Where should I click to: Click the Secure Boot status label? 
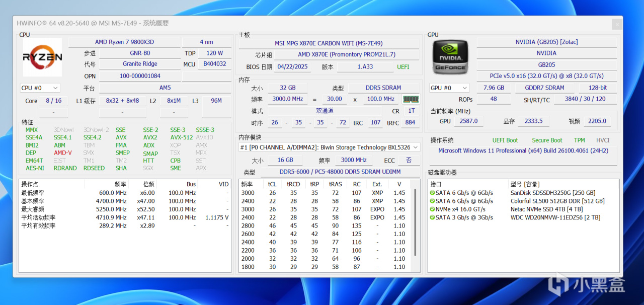547,140
